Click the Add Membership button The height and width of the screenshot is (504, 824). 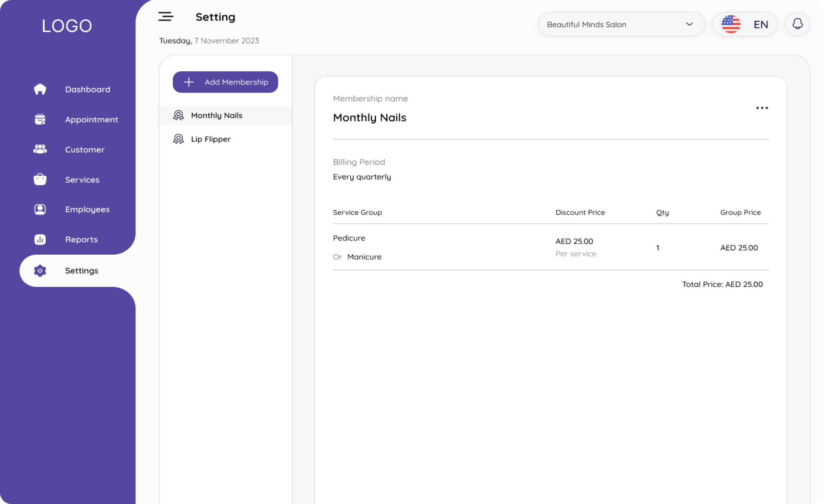225,82
